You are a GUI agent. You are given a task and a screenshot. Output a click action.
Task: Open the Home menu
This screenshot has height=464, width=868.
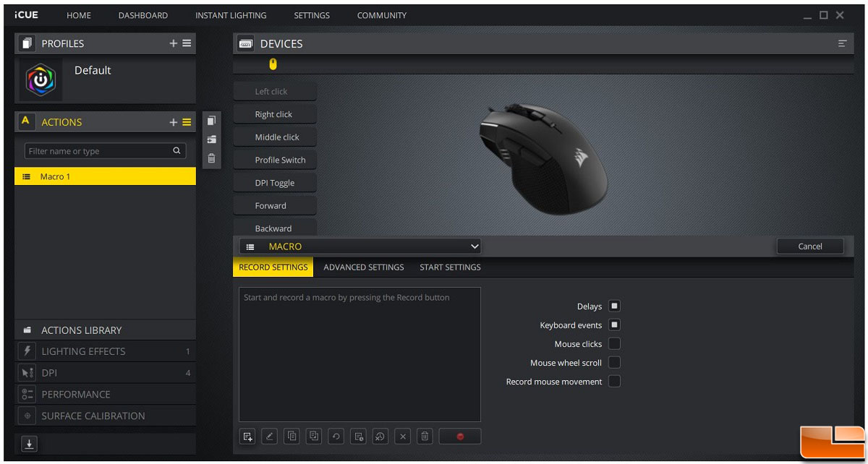(79, 15)
